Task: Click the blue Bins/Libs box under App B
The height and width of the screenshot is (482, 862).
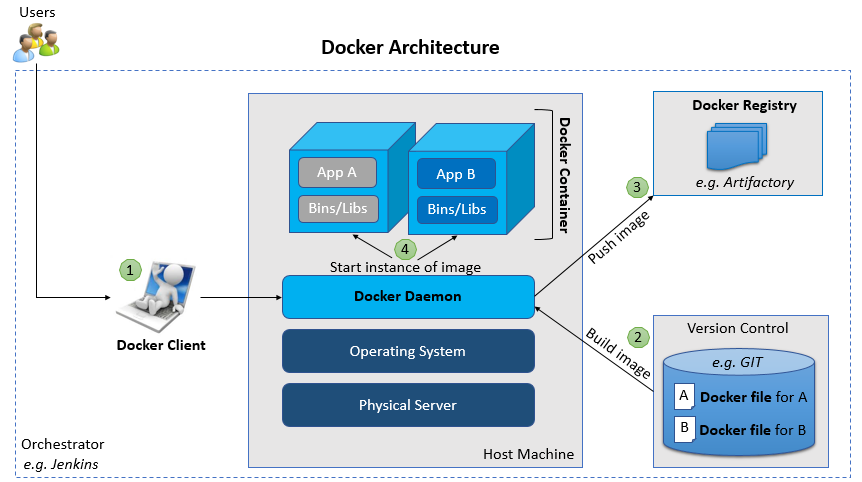Action: point(457,209)
